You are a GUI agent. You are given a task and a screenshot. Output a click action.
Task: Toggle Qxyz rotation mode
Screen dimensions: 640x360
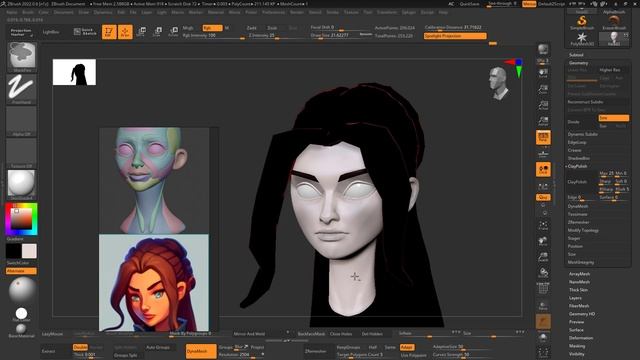point(543,198)
